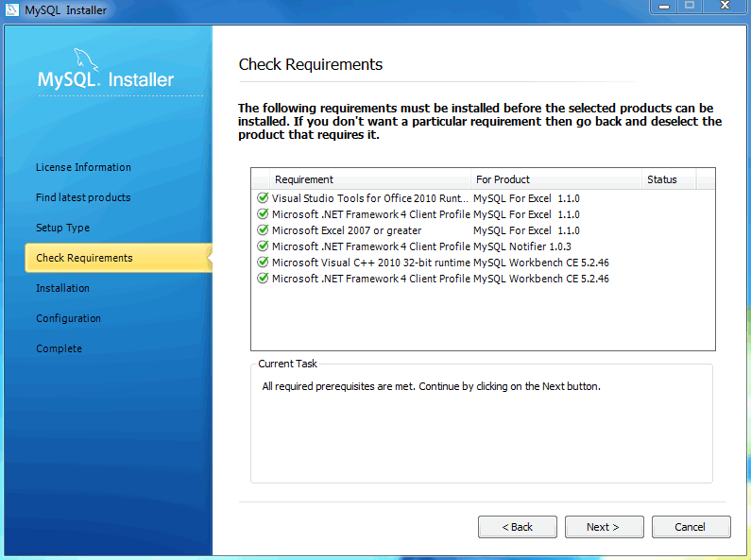Open the Installation step in sidebar
The image size is (751, 560).
tap(62, 288)
